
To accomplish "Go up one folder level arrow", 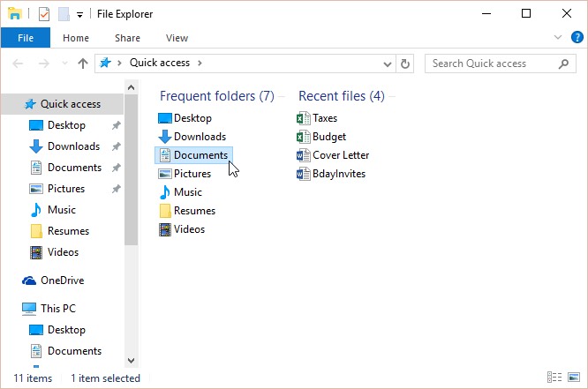I will (83, 64).
